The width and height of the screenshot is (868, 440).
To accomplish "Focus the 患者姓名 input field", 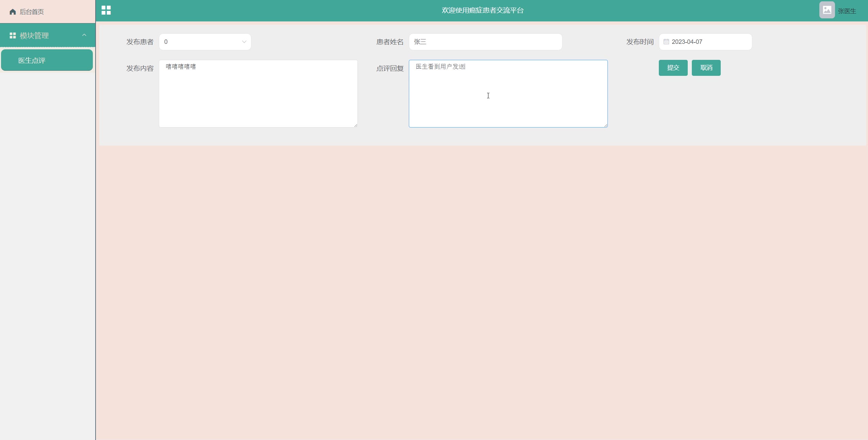I will pyautogui.click(x=485, y=42).
